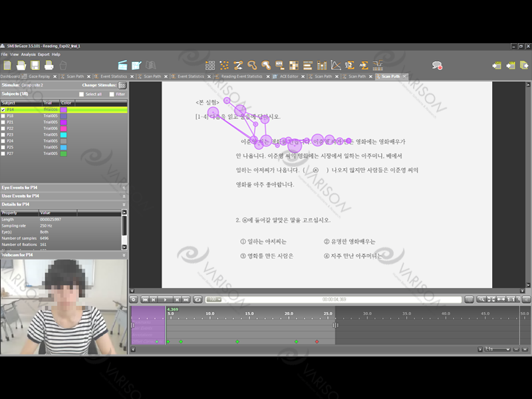Open the clapperboard icon in the toolbar

(x=122, y=65)
